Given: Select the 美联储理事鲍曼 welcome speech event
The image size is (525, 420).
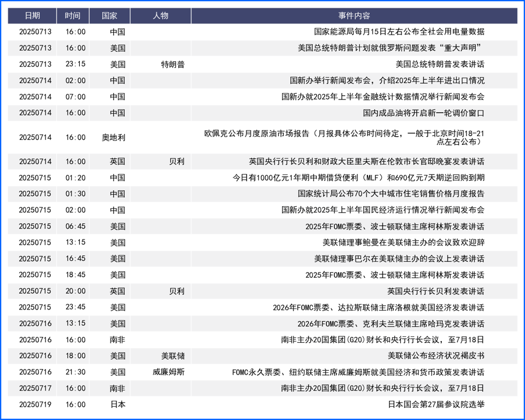Looking at the screenshot, I should (x=404, y=242).
